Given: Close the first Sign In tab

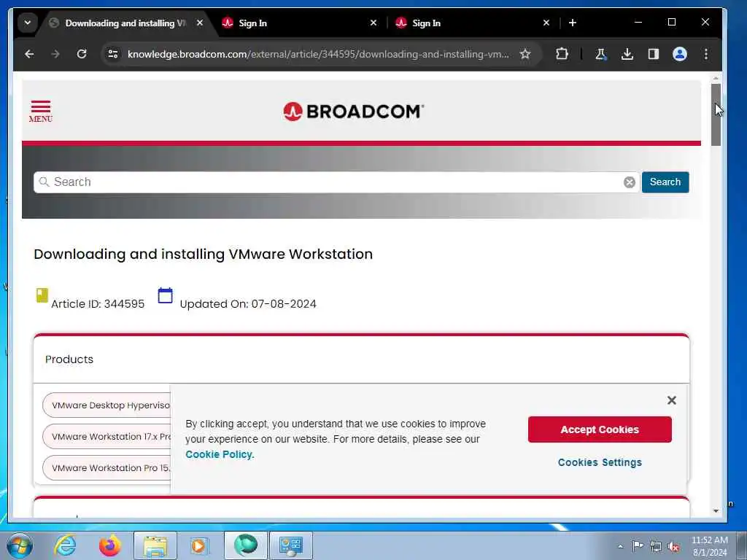Looking at the screenshot, I should coord(373,23).
